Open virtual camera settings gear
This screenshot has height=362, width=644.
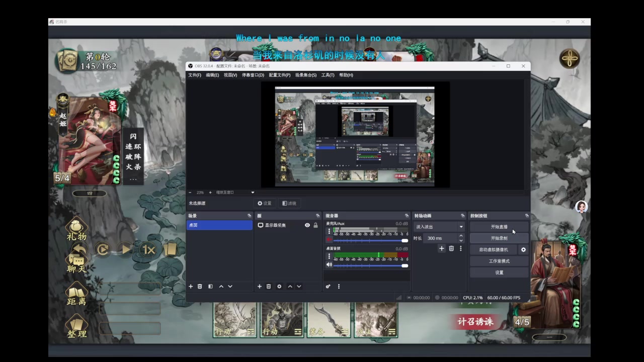coord(523,250)
